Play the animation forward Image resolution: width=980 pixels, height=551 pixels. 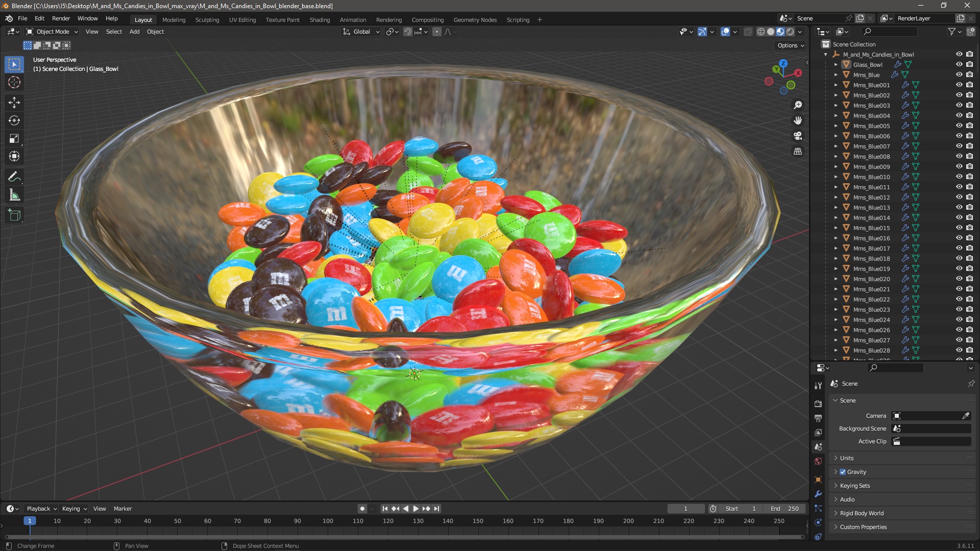pos(415,509)
